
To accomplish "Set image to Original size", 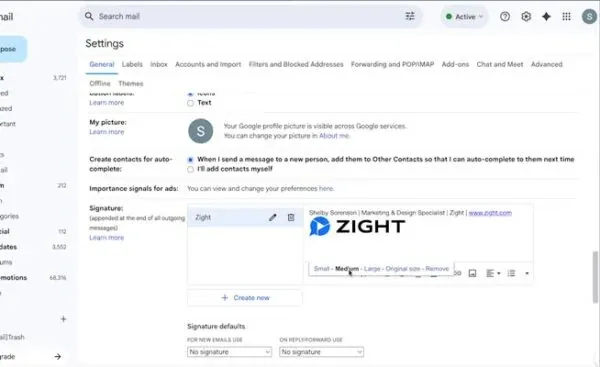I will 403,269.
